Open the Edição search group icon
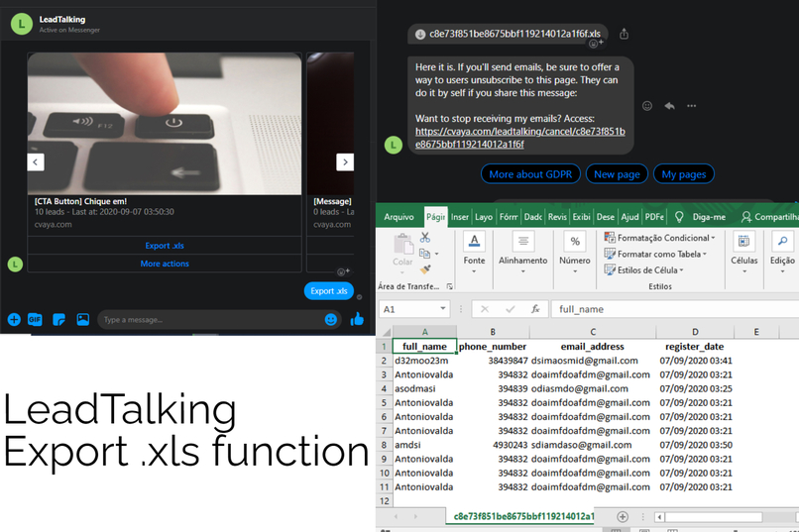 click(x=783, y=241)
